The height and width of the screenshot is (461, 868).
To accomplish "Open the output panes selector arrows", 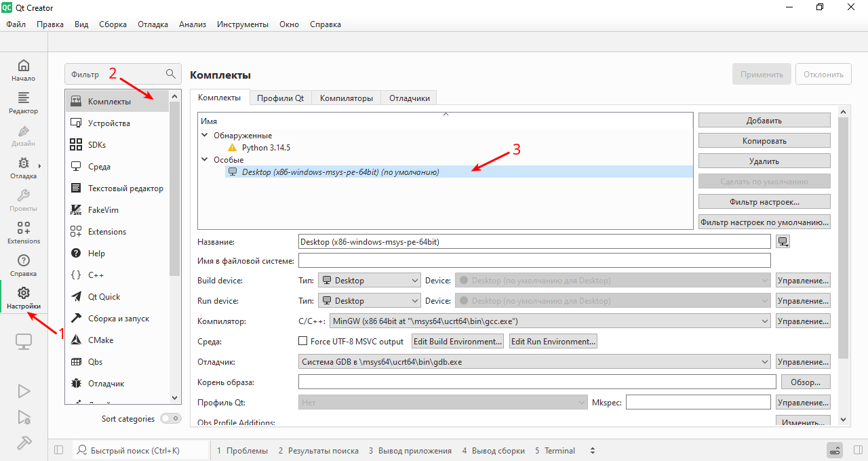I will (593, 451).
